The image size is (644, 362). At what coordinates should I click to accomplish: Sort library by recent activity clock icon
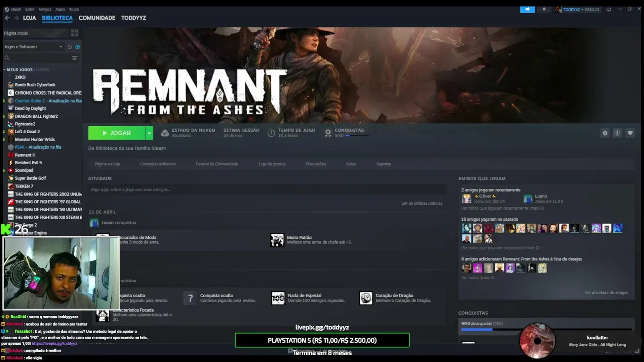[70, 47]
